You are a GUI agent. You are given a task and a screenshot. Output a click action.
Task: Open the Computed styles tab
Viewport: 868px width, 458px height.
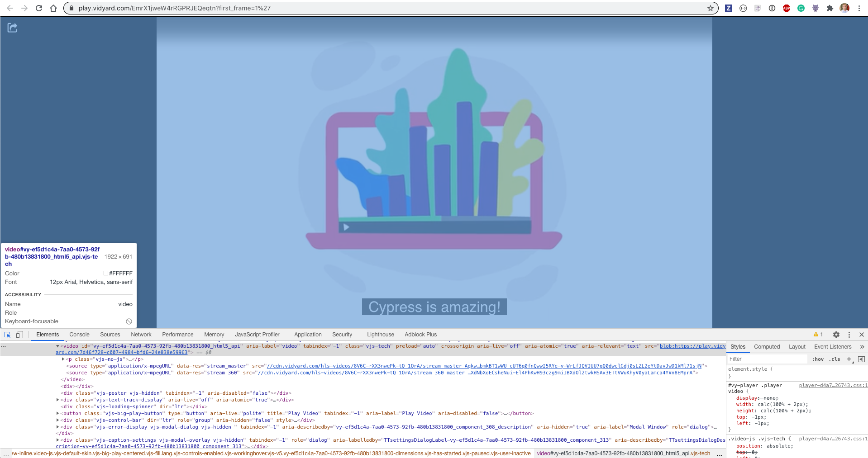pos(767,347)
